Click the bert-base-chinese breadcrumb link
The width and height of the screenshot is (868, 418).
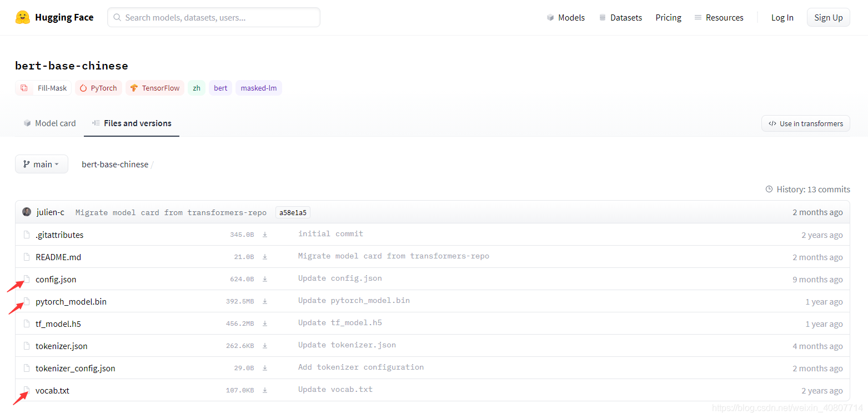pyautogui.click(x=115, y=164)
